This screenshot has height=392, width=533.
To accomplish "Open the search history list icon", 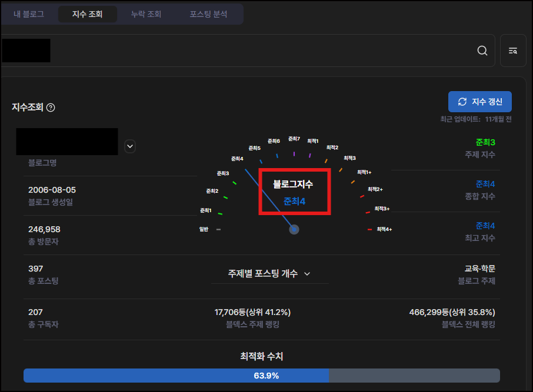I will (x=513, y=50).
